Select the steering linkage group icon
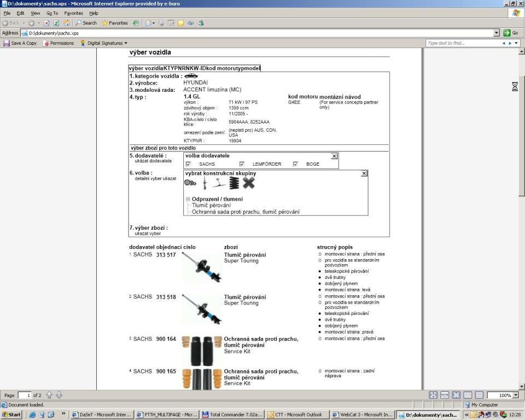Image resolution: width=525 pixels, height=420 pixels. point(219,183)
